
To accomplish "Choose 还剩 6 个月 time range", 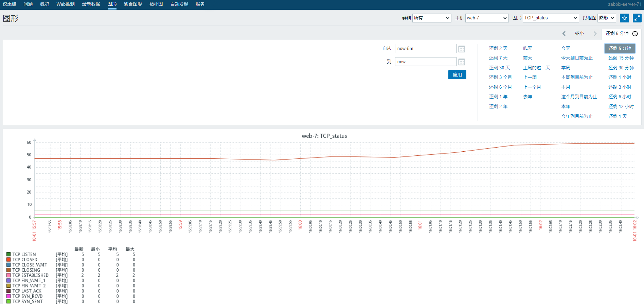I will (x=500, y=87).
